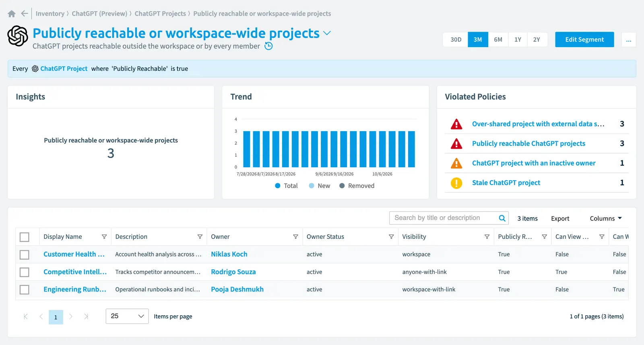Click the Edit Segment button

click(584, 40)
